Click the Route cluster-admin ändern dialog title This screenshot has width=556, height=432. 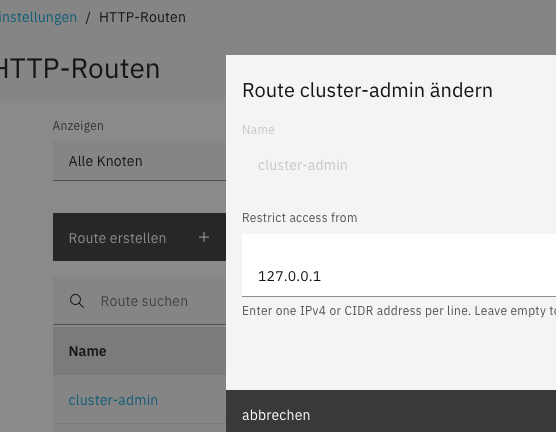coord(367,90)
